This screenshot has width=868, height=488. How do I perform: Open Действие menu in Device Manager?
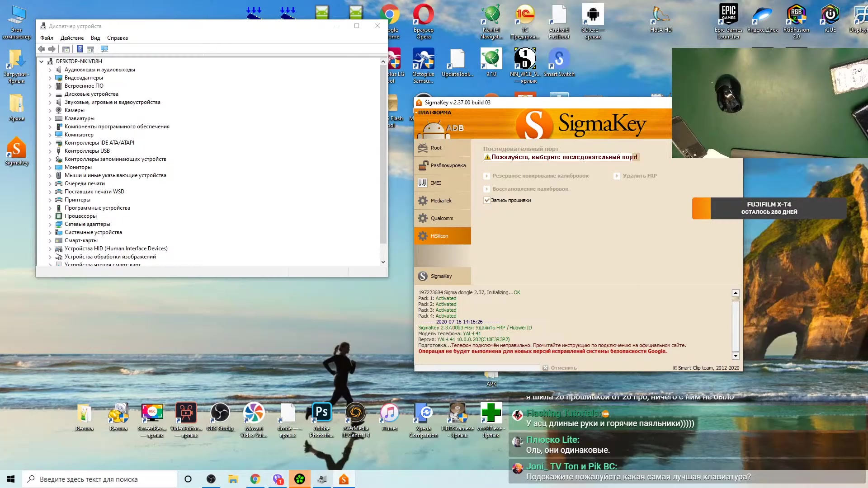tap(71, 38)
